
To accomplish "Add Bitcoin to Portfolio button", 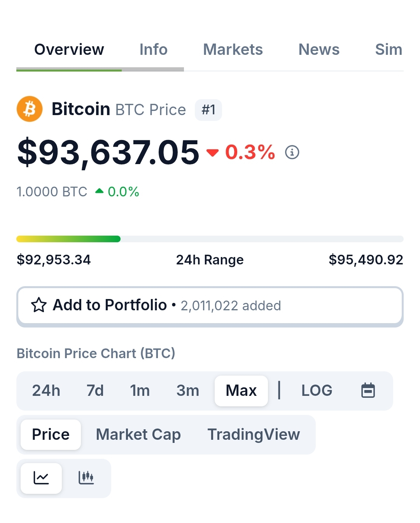I will [210, 306].
